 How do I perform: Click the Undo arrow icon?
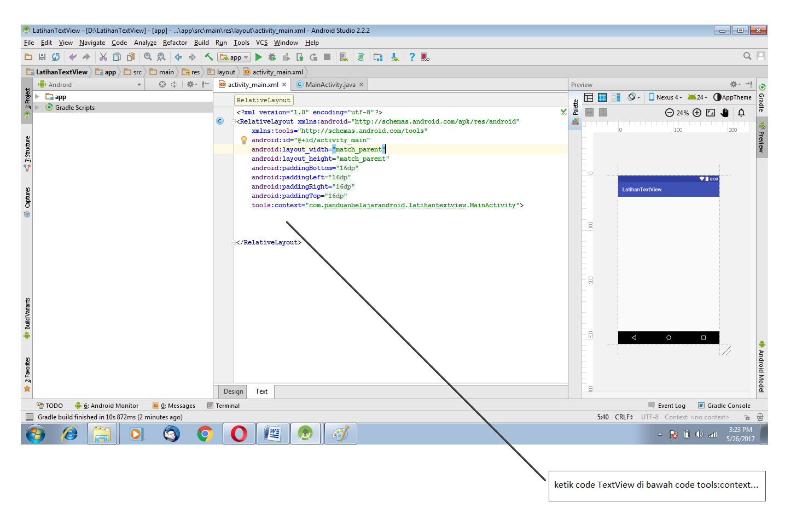[73, 57]
